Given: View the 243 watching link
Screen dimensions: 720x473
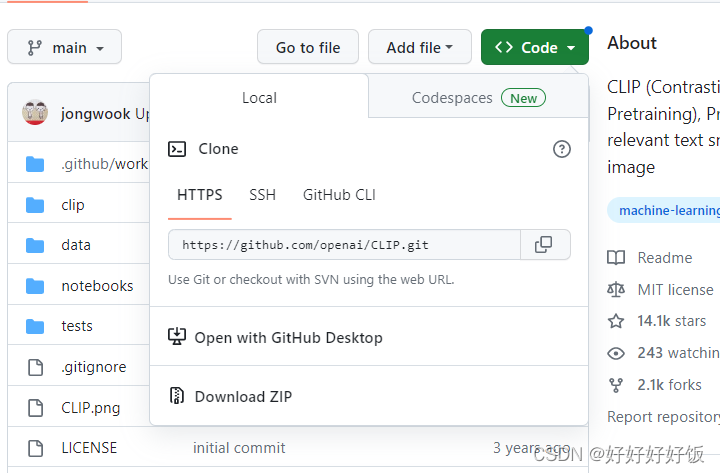Looking at the screenshot, I should tap(678, 353).
